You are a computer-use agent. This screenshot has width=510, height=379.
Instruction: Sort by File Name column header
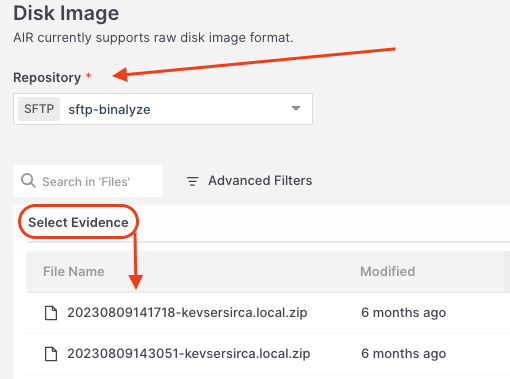click(74, 272)
